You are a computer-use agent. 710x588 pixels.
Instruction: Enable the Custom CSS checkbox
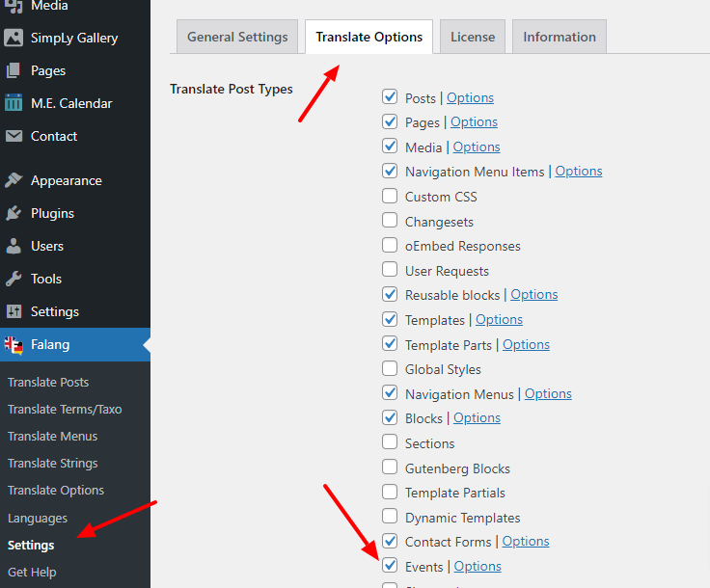tap(390, 197)
